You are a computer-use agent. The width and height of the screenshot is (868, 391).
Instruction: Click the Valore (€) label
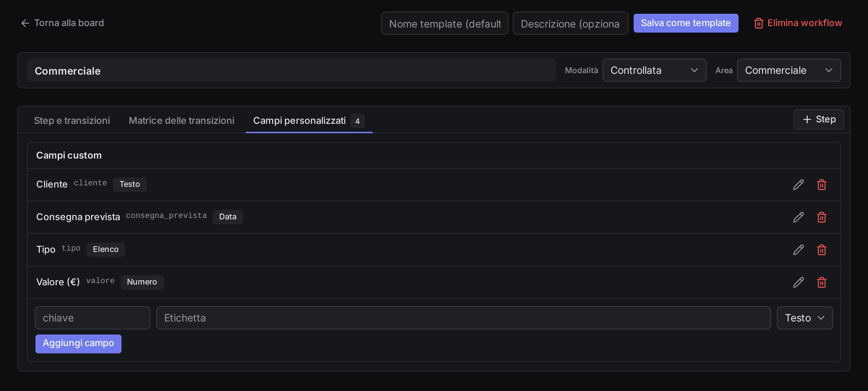(x=58, y=282)
